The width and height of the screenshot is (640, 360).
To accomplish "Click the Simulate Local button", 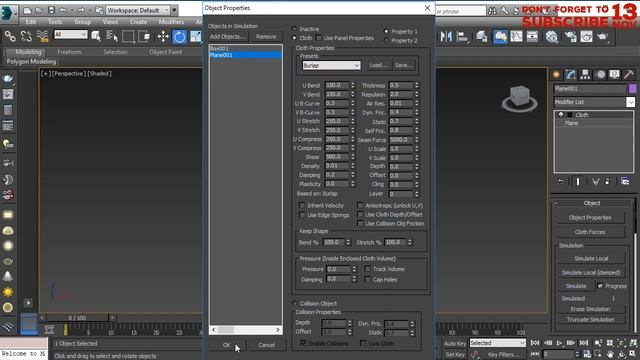I will point(591,258).
